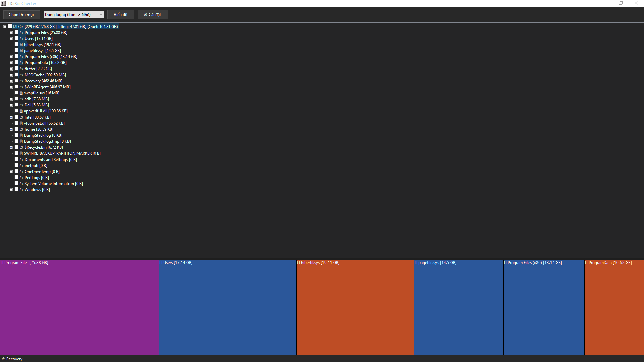Click the Users folder icon in the tree

click(21, 39)
